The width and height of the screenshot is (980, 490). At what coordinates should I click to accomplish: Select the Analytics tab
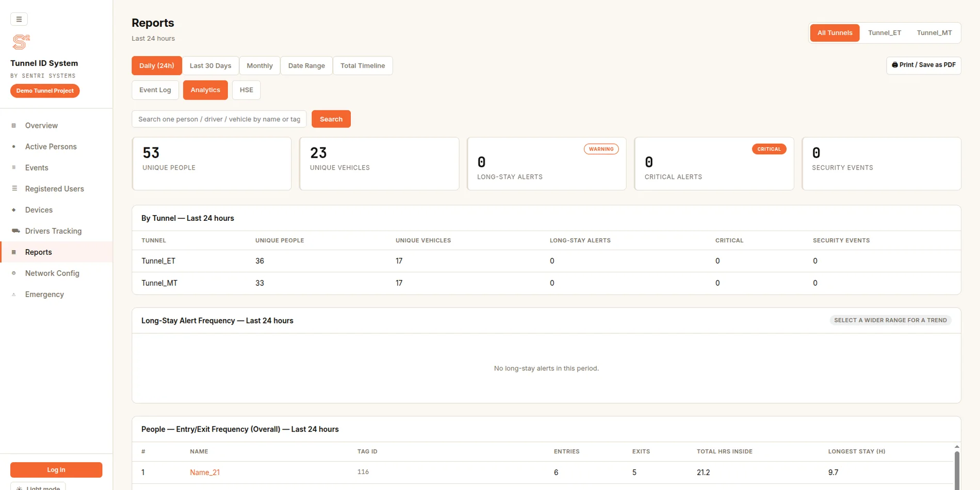point(205,90)
